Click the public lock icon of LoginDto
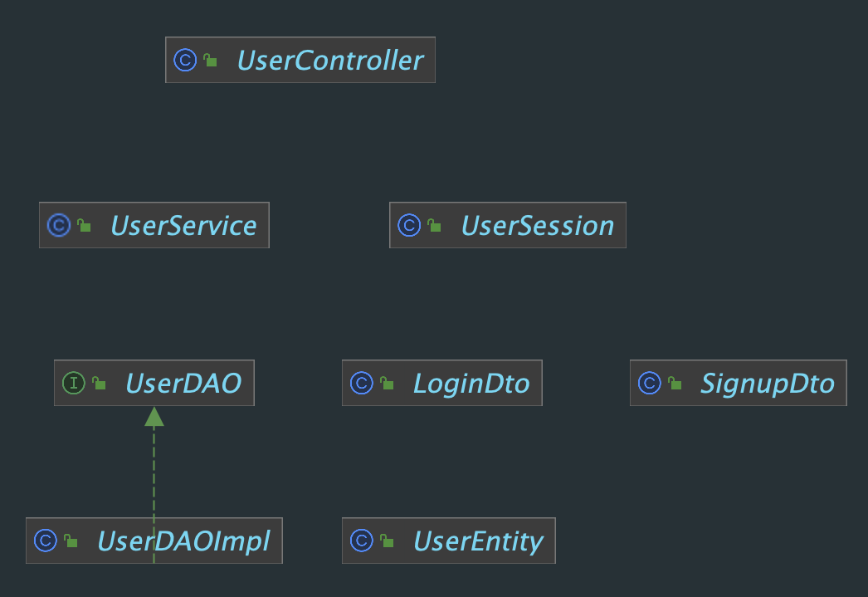Image resolution: width=868 pixels, height=597 pixels. pyautogui.click(x=387, y=383)
